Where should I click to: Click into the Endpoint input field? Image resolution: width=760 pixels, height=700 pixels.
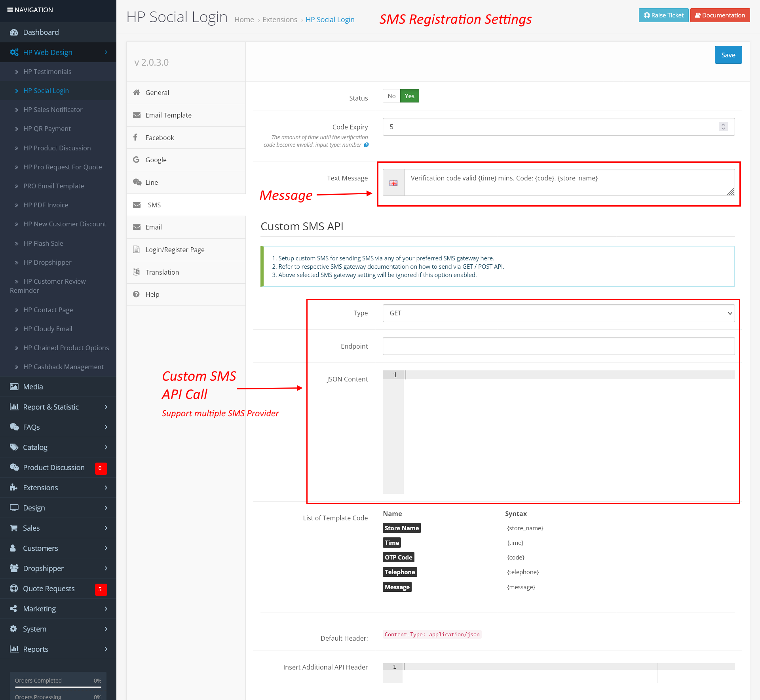click(x=559, y=346)
